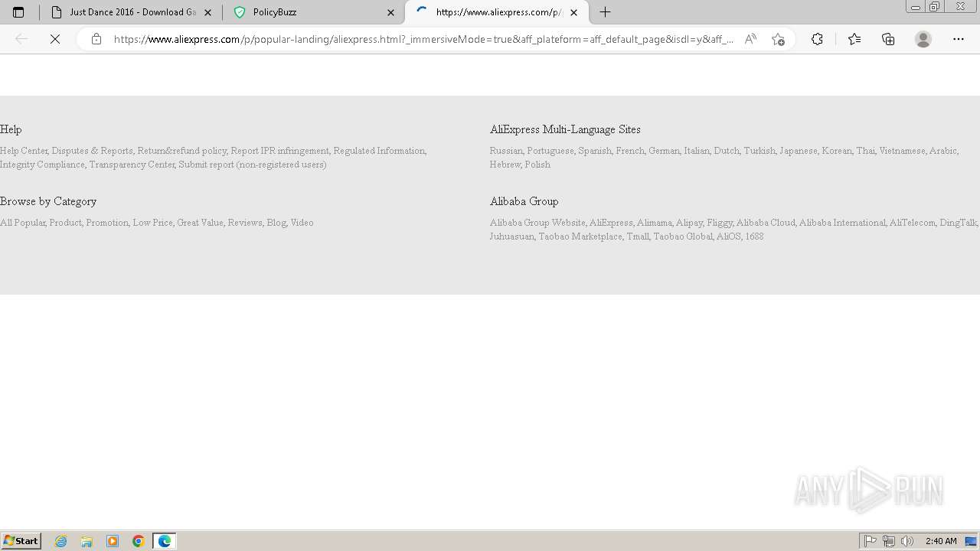Toggle Read aloud icon in address bar
The image size is (980, 551).
[750, 39]
